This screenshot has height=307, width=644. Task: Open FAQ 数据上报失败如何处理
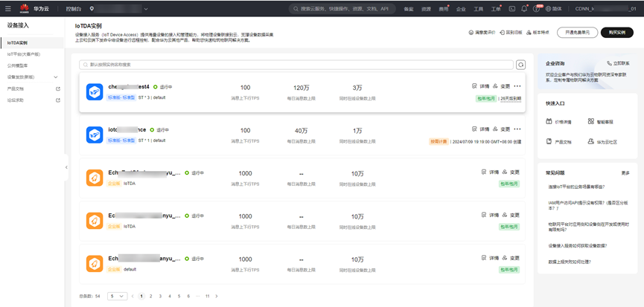coord(570,262)
